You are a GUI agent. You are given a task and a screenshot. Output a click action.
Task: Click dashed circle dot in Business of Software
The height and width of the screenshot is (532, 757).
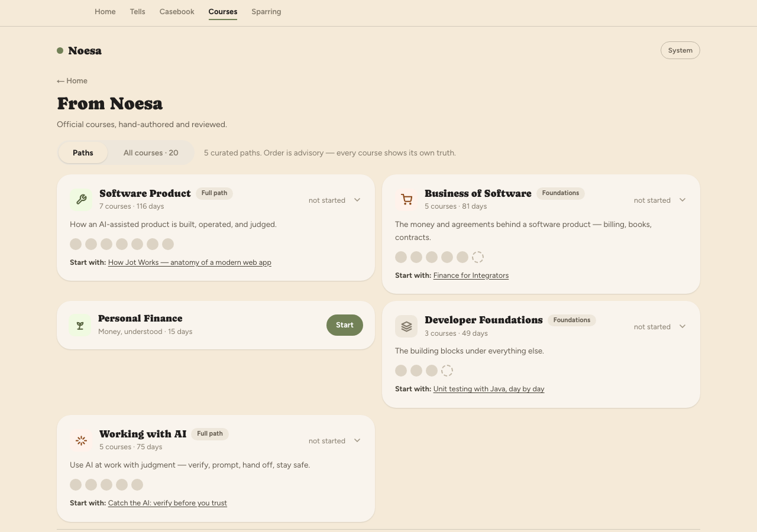coord(478,257)
